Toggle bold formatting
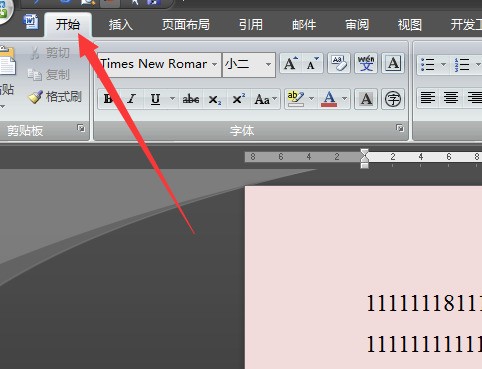Image resolution: width=482 pixels, height=369 pixels. (109, 99)
